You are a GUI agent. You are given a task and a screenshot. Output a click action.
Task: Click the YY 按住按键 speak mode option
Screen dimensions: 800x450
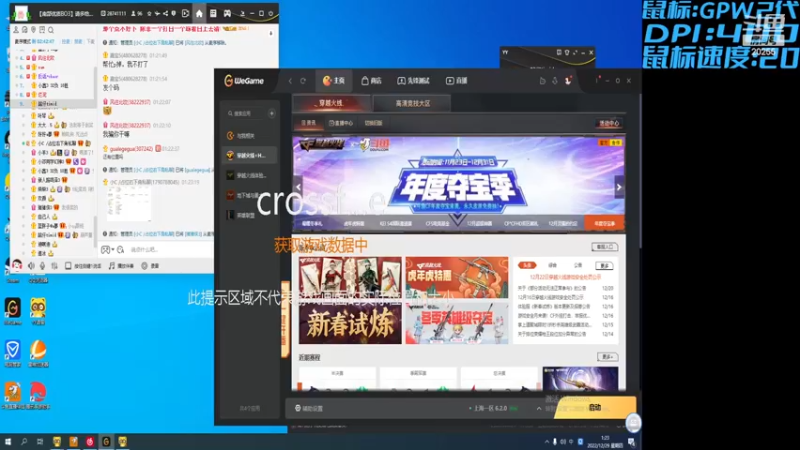(83, 266)
